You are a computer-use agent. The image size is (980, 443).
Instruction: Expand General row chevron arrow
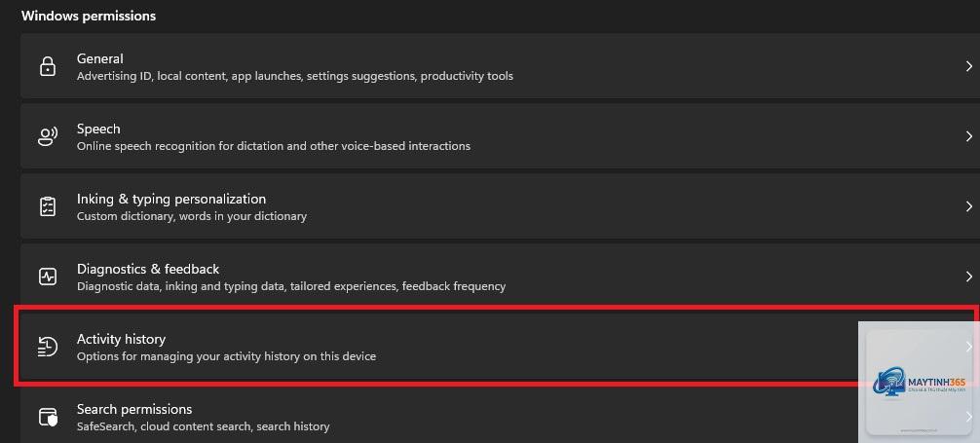pos(969,66)
